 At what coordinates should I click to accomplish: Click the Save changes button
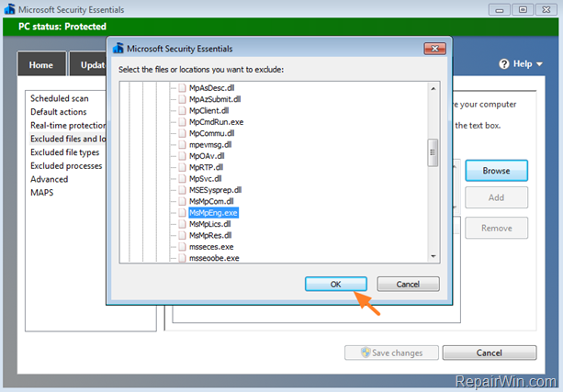point(391,353)
